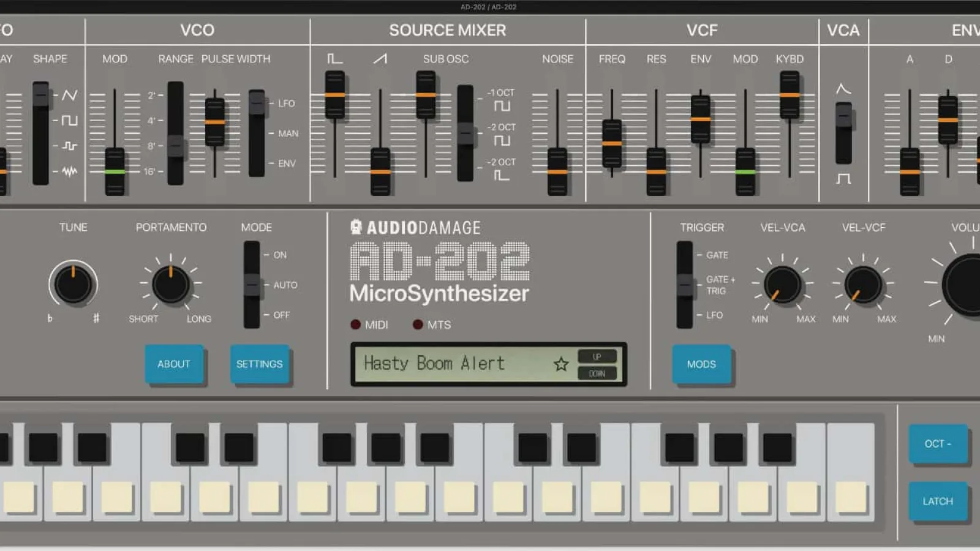This screenshot has height=551, width=980.
Task: Set VCO range to 2'
Action: pyautogui.click(x=152, y=96)
